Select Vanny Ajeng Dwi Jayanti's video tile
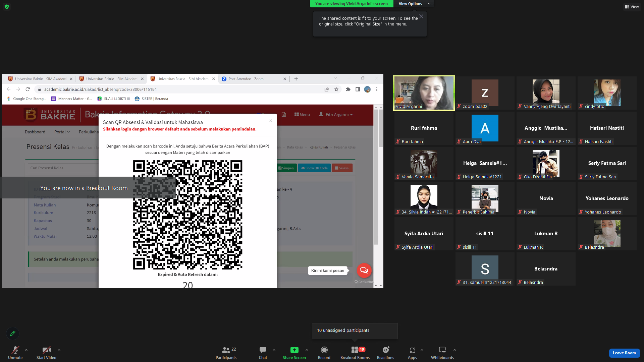 [546, 93]
